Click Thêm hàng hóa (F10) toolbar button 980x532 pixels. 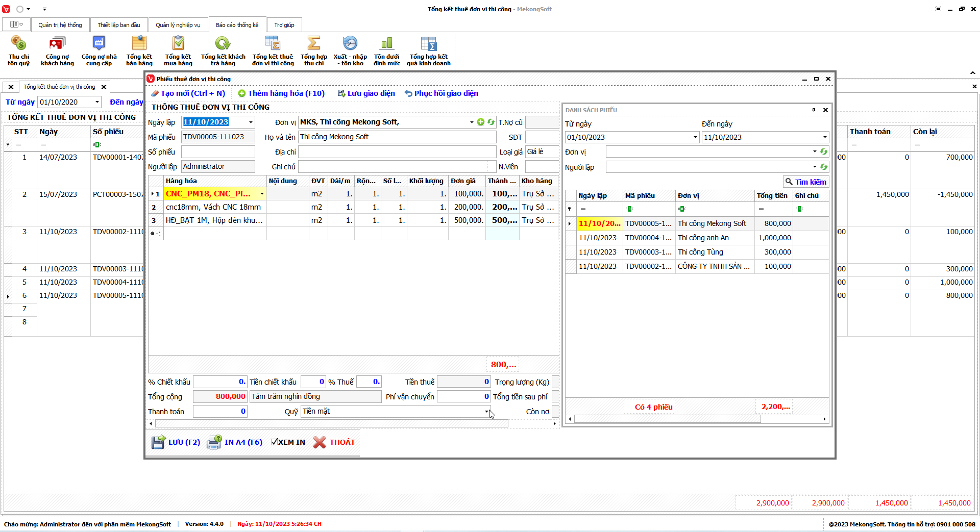(x=281, y=93)
